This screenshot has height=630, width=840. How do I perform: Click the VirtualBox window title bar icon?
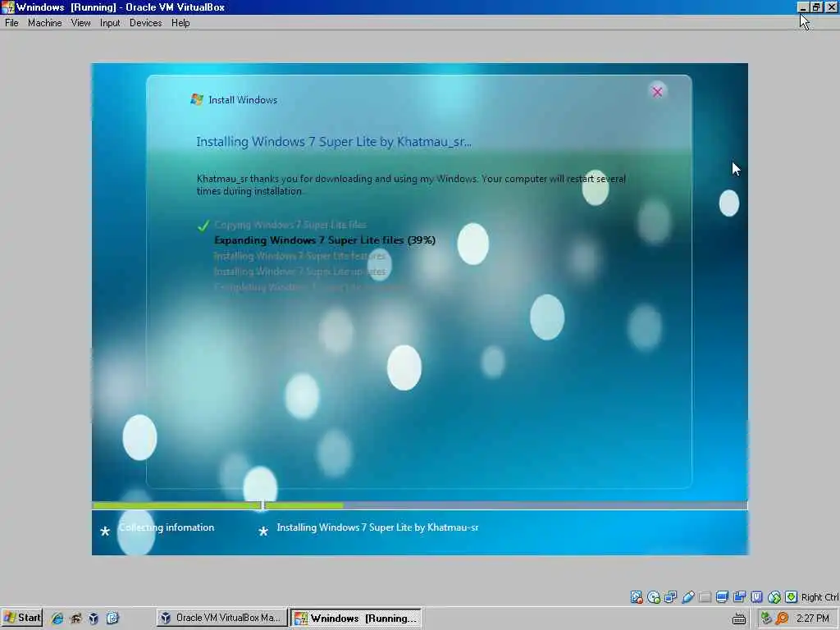coord(7,7)
